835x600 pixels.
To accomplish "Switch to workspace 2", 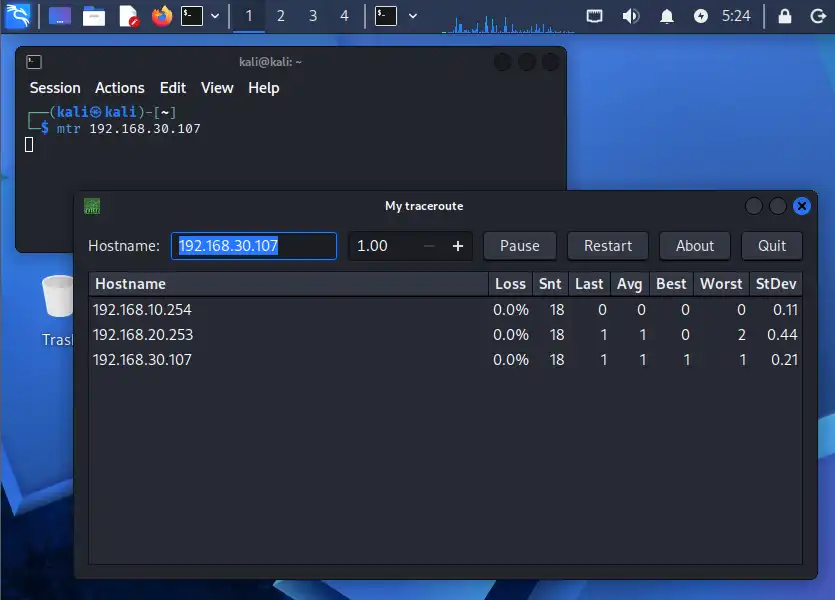I will [281, 16].
